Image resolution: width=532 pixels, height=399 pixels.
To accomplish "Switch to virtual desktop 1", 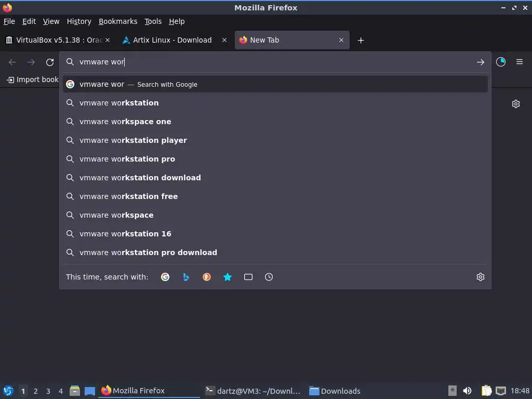I will pyautogui.click(x=23, y=391).
